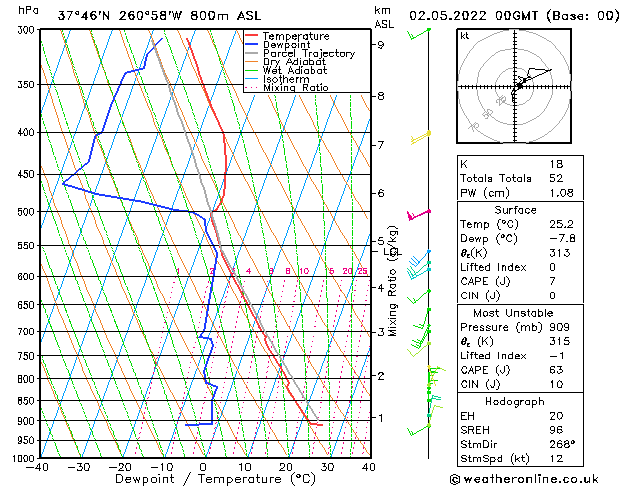This screenshot has height=486, width=629.
Task: Click the 1 km altitude label
Action: [x=380, y=418]
